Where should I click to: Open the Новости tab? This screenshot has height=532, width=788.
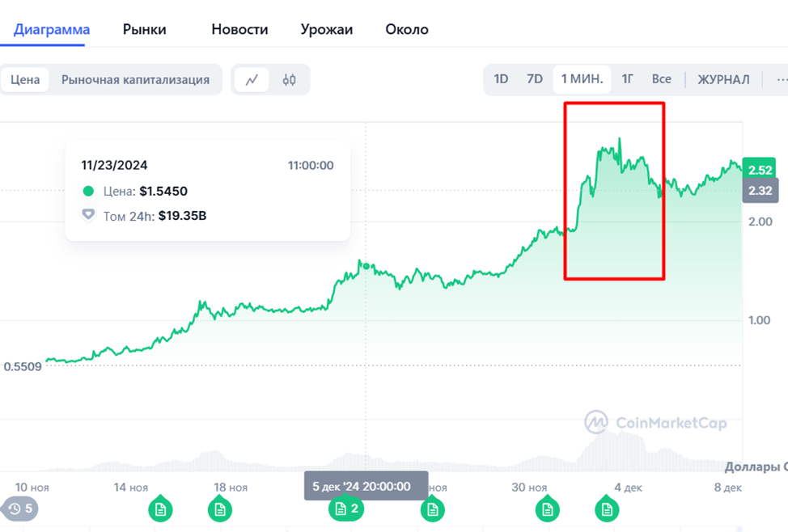[239, 28]
